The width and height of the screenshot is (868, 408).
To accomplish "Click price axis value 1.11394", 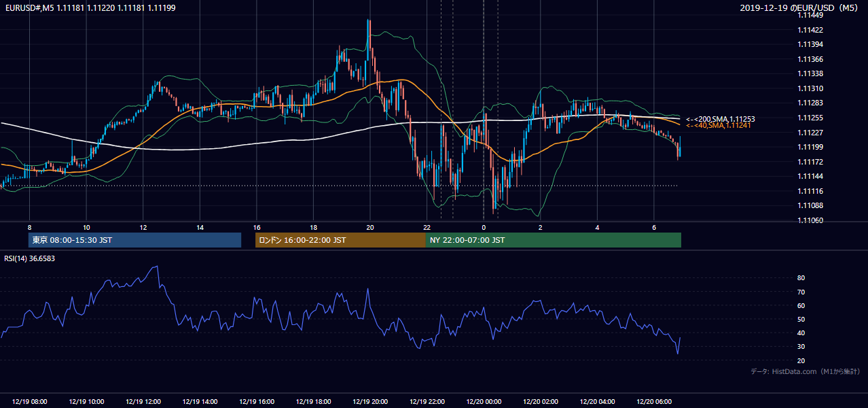I will click(x=810, y=45).
